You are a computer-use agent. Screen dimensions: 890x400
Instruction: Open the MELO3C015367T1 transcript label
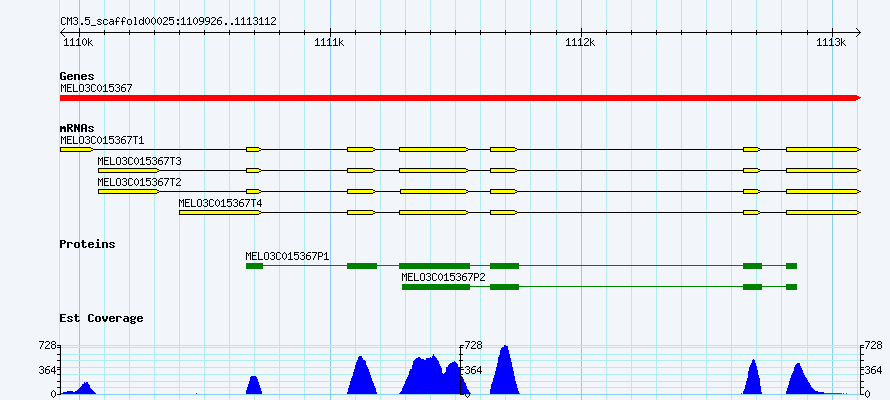(102, 140)
